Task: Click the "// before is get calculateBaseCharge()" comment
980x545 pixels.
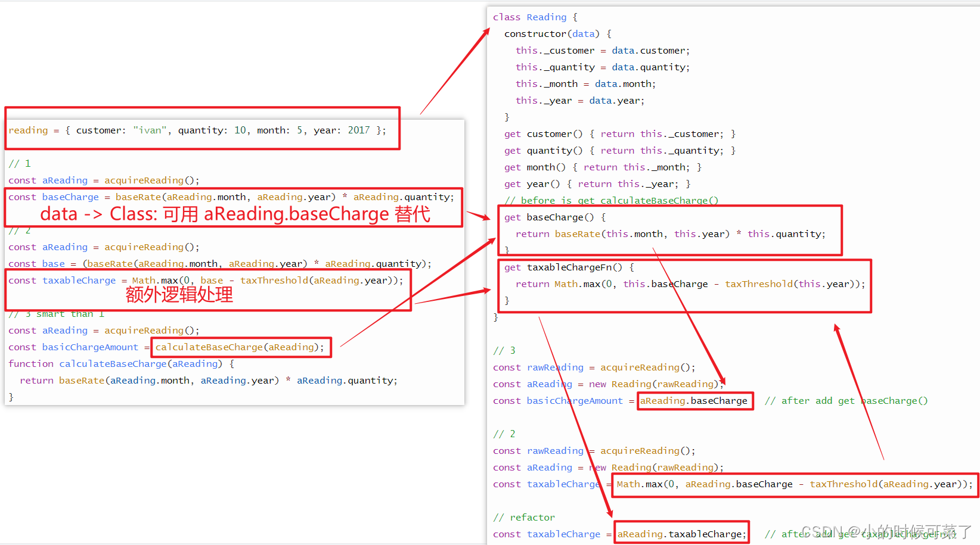Action: (x=612, y=200)
